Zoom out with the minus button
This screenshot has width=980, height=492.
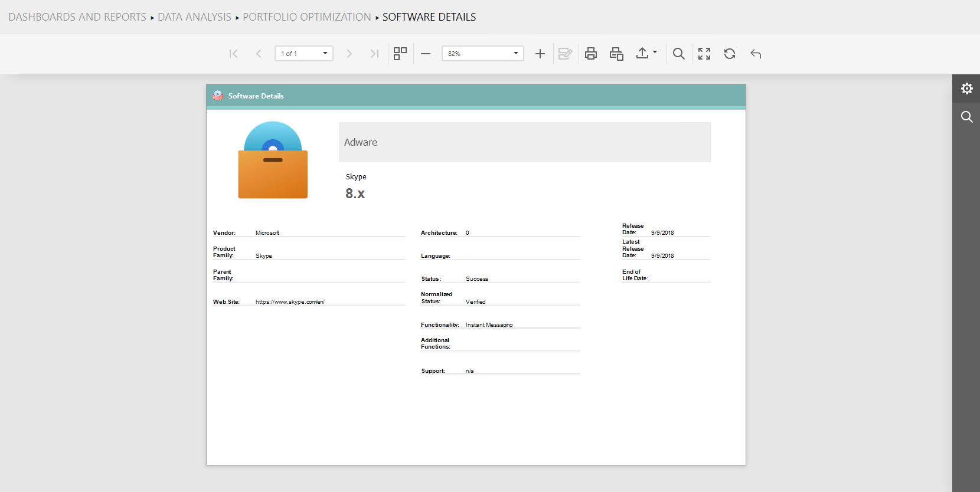pos(426,54)
